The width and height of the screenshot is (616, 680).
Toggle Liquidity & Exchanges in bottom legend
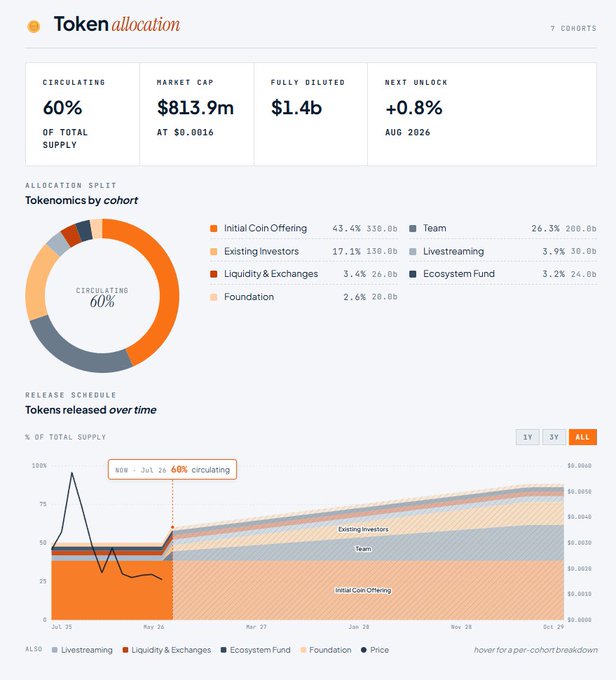[x=167, y=650]
